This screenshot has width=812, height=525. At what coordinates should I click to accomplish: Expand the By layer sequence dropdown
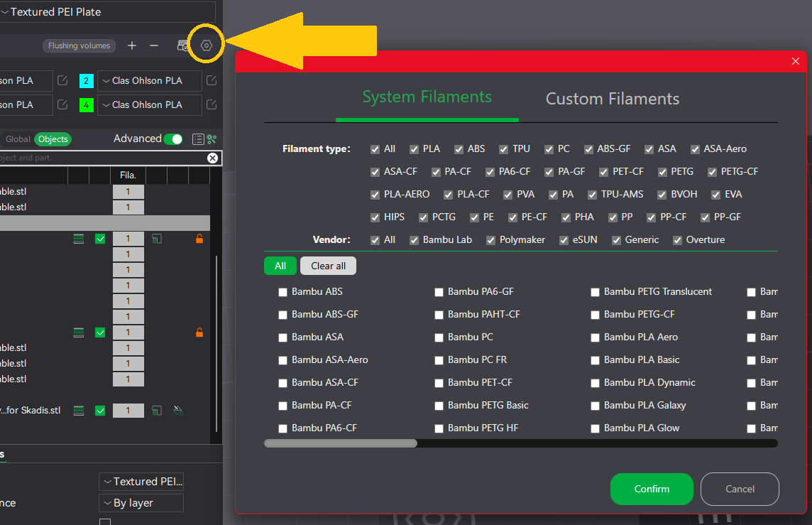coord(141,503)
